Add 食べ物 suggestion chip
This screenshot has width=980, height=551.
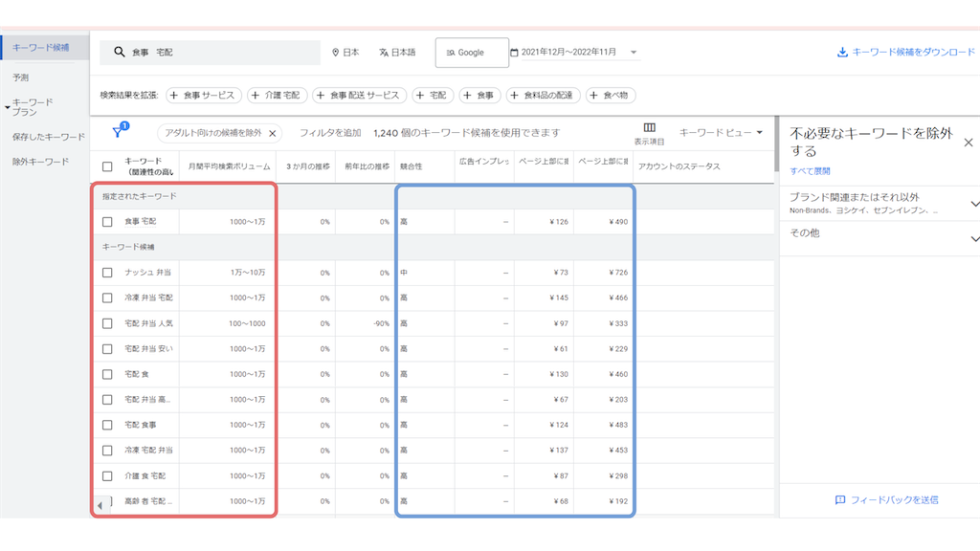point(611,95)
